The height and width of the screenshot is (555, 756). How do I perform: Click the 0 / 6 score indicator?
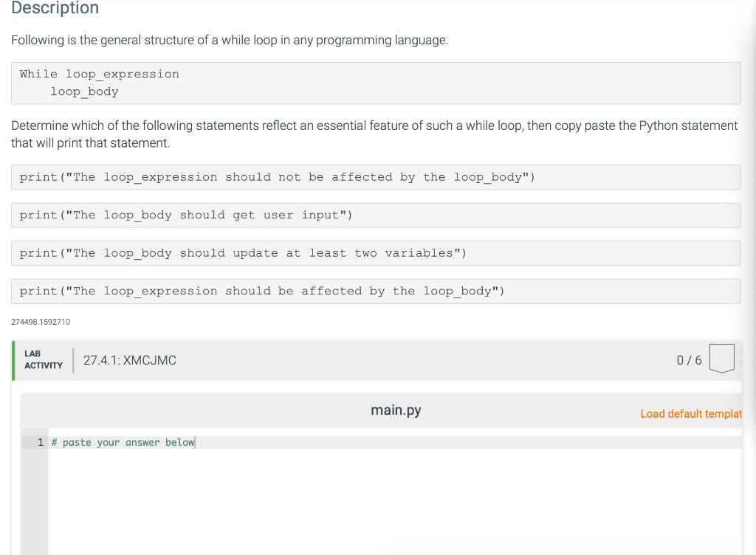[x=687, y=360]
